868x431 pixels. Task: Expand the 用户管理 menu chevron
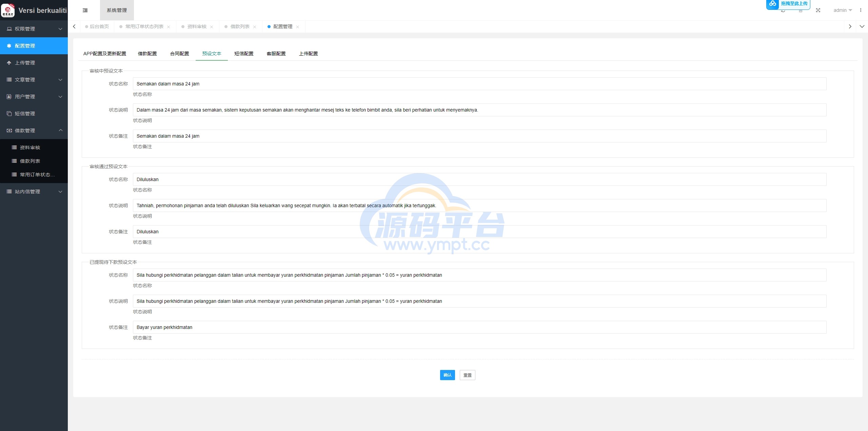(60, 97)
